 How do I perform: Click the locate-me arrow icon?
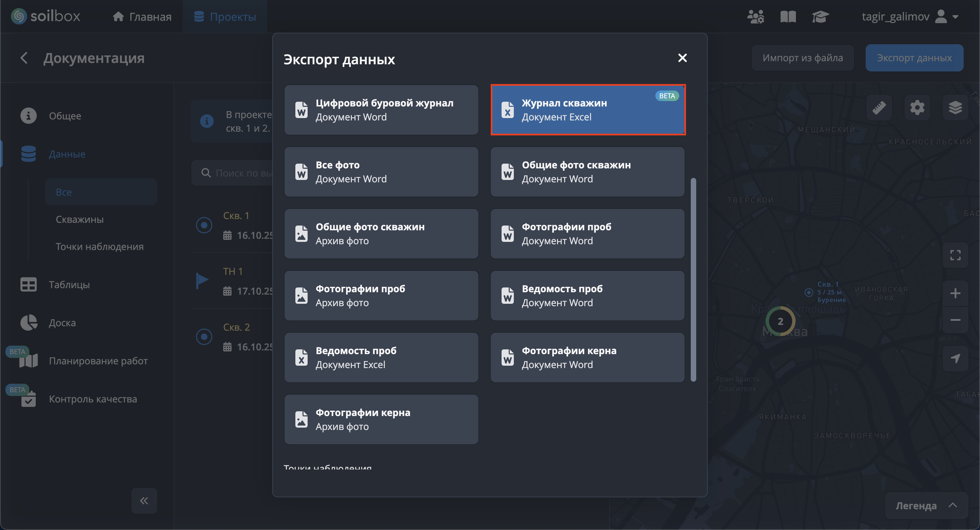(955, 358)
